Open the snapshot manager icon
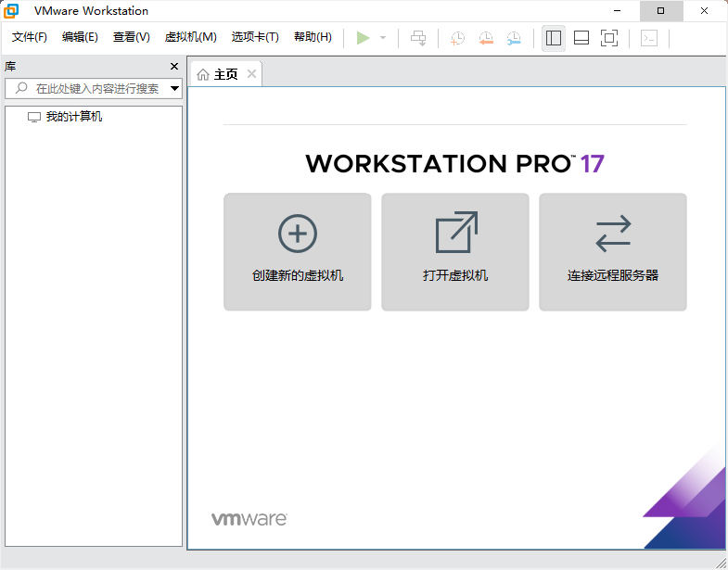Screen dimensions: 728x570 click(514, 38)
